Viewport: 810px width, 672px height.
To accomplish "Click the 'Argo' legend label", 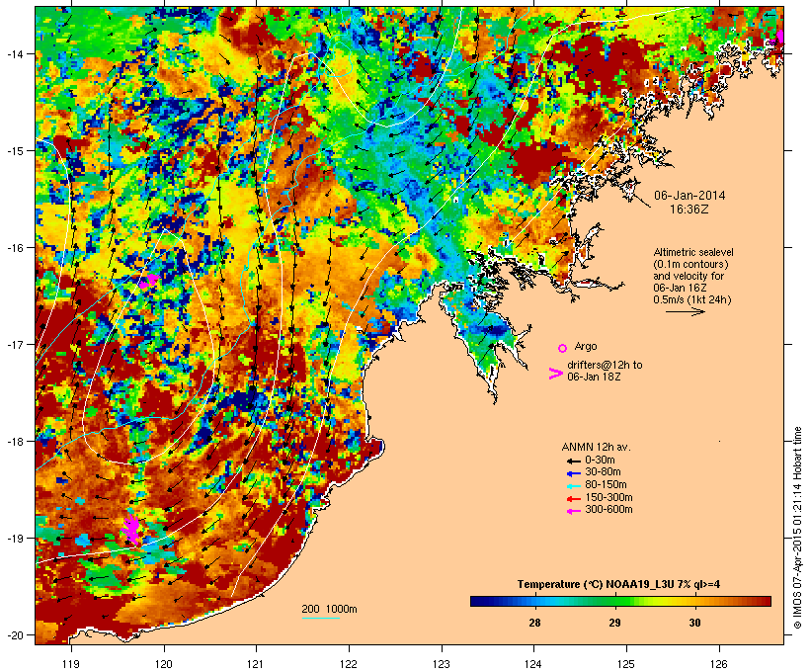I will pyautogui.click(x=586, y=346).
